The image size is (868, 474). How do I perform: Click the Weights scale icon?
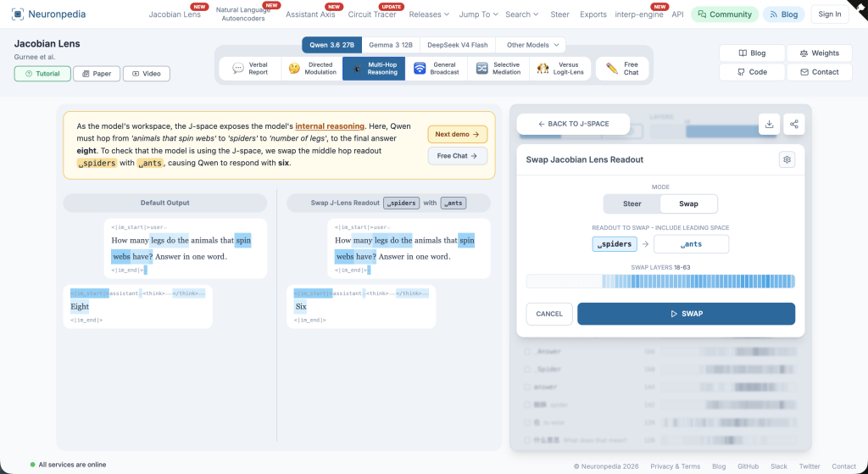click(804, 53)
